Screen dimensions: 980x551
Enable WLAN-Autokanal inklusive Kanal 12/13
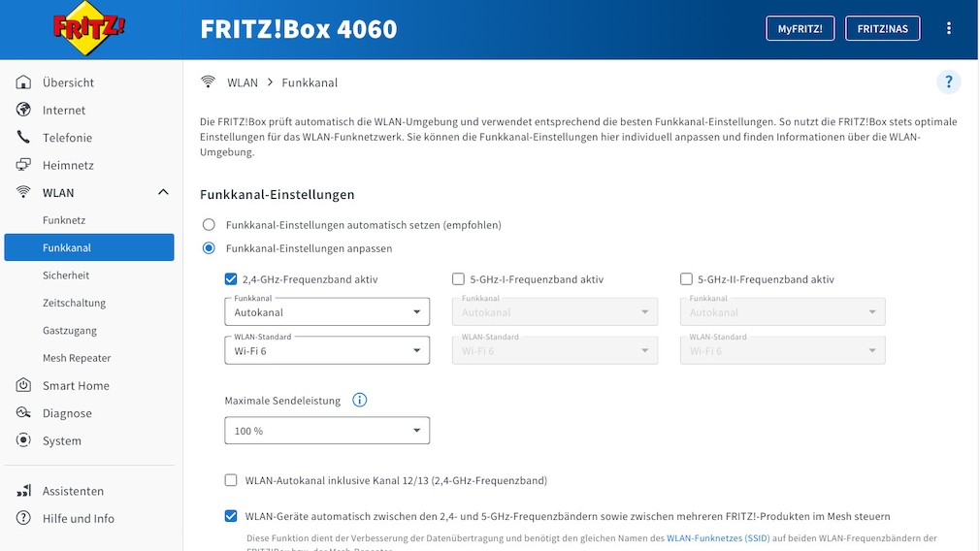point(231,480)
